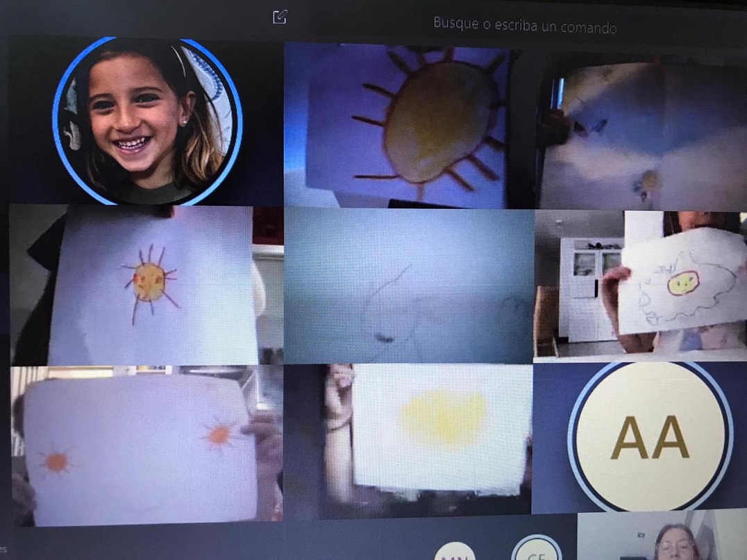
Task: Select the smiling girl's circular profile picture
Action: (x=147, y=121)
